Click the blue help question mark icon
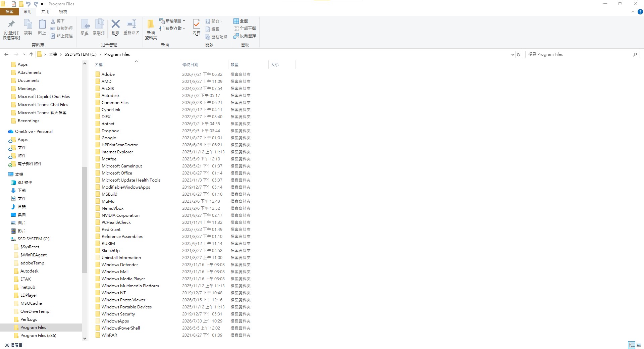 click(640, 12)
